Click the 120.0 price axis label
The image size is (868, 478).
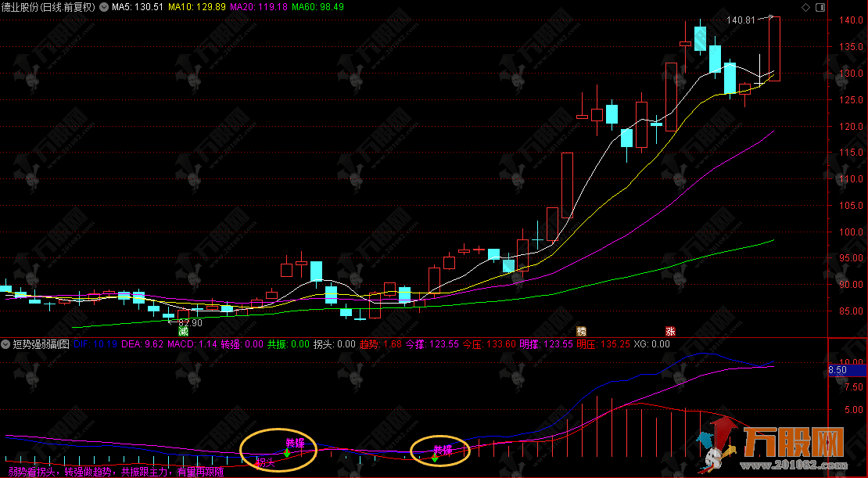coord(850,126)
